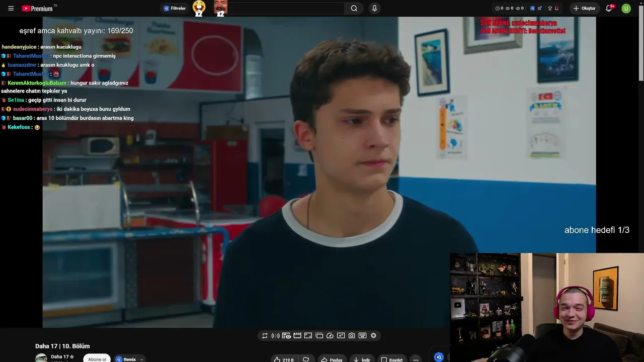The height and width of the screenshot is (362, 644).
Task: Toggle the pop-up player window icon
Action: 319,336
